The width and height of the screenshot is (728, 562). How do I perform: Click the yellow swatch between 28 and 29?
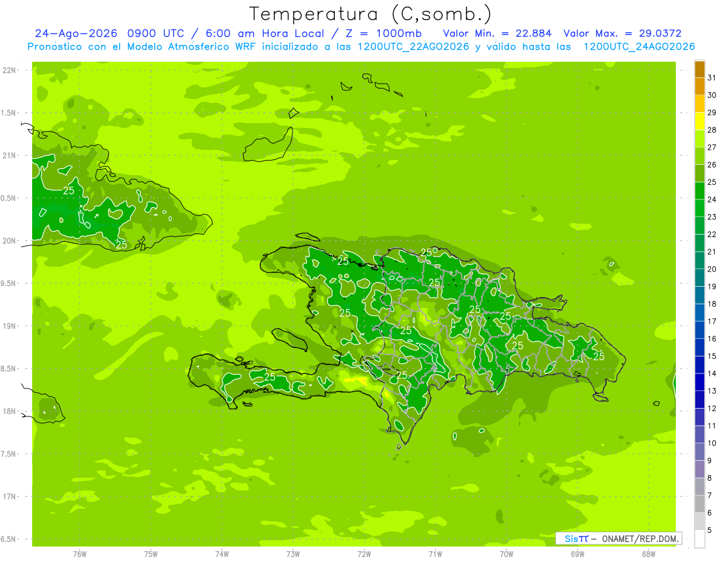[x=700, y=121]
